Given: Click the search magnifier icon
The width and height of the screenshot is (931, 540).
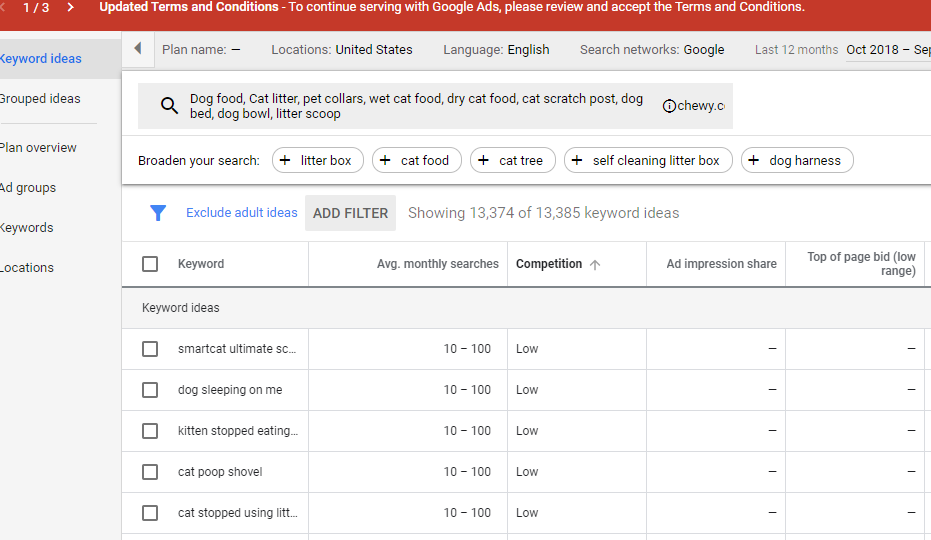Looking at the screenshot, I should pyautogui.click(x=169, y=106).
